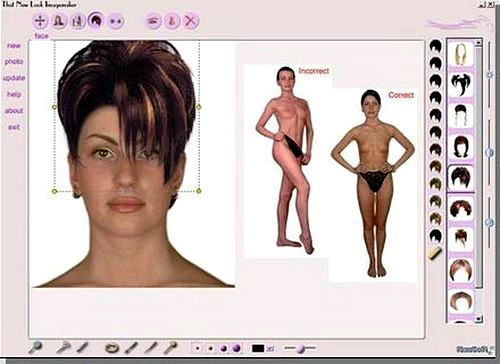Open the black color swatch in bottom bar
Viewport: 500px width, 364px height.
(x=258, y=349)
